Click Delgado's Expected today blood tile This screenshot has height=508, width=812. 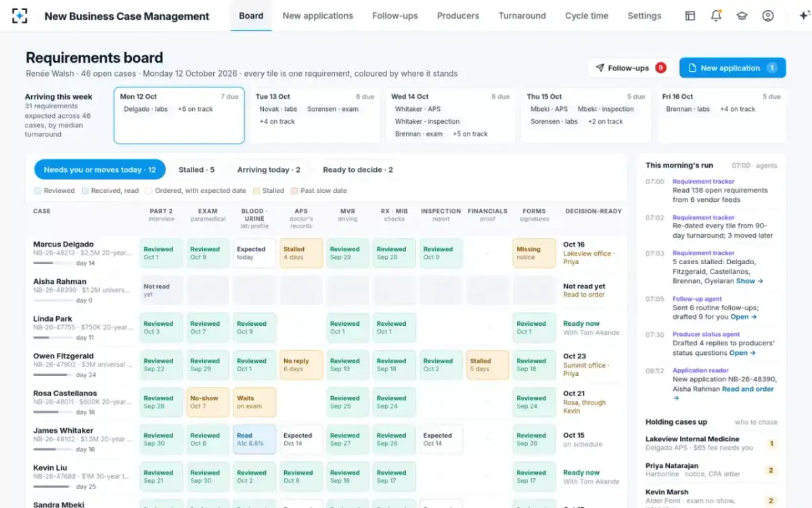pyautogui.click(x=254, y=253)
